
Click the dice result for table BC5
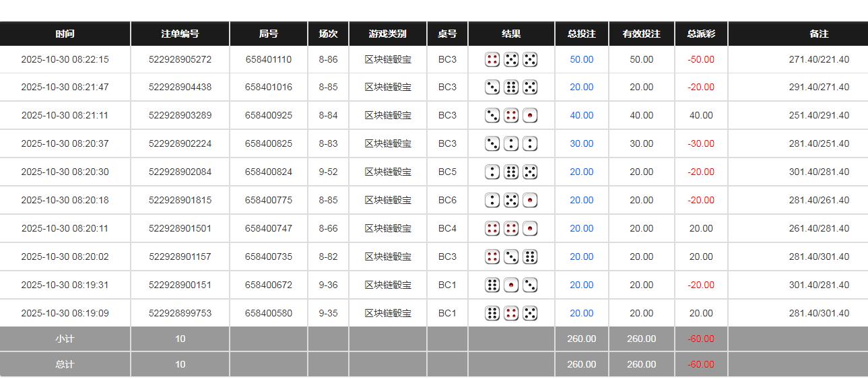pos(511,172)
